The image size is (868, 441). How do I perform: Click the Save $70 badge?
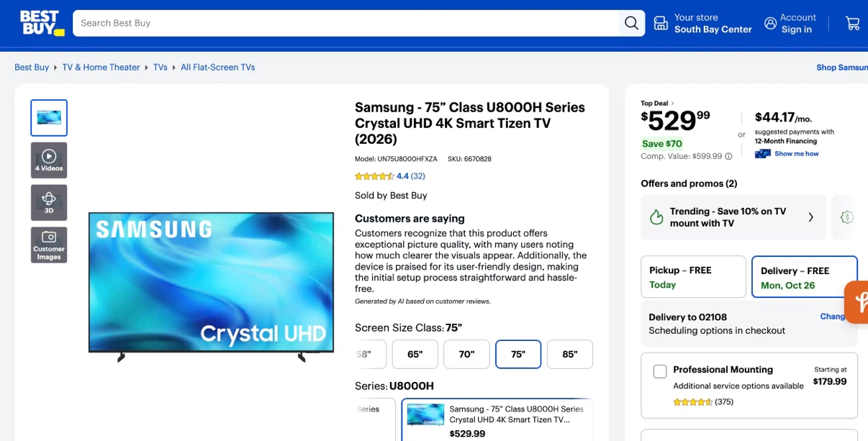(662, 144)
